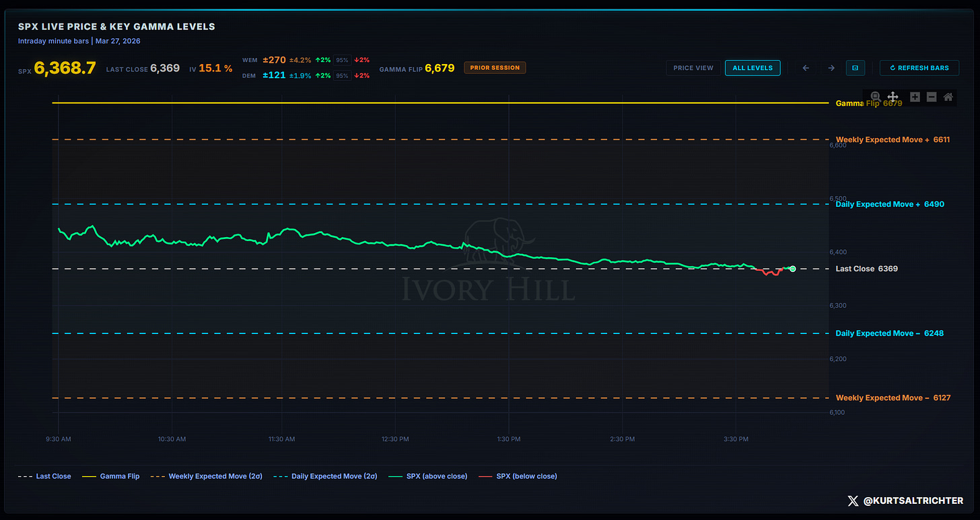Viewport: 980px width, 520px height.
Task: Click the title SPX Live Price & Key Gamma Levels
Action: [x=116, y=27]
